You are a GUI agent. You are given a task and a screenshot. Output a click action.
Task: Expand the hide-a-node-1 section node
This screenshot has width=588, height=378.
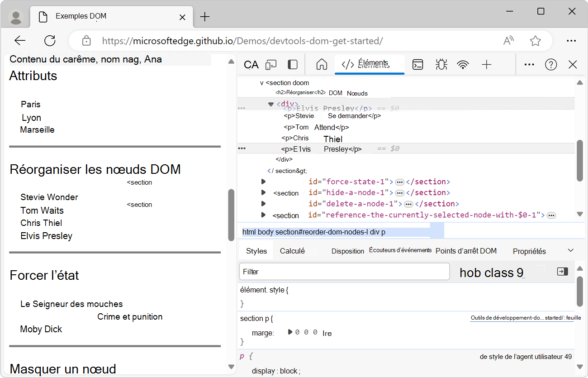point(263,192)
